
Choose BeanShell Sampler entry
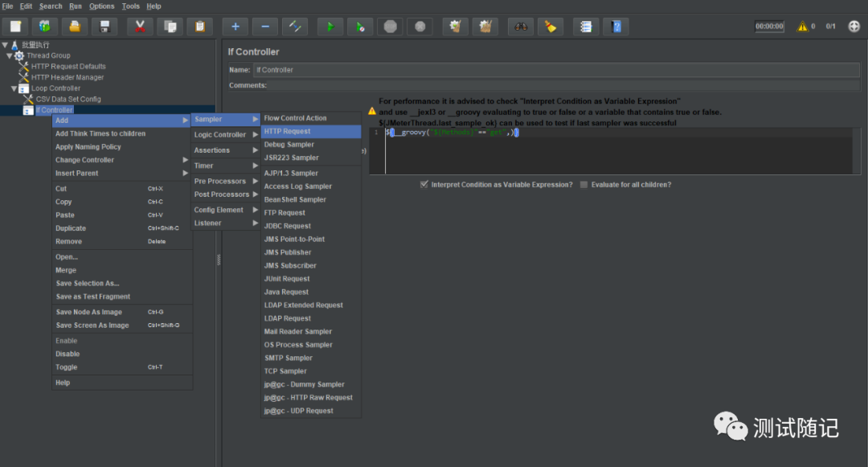point(311,199)
